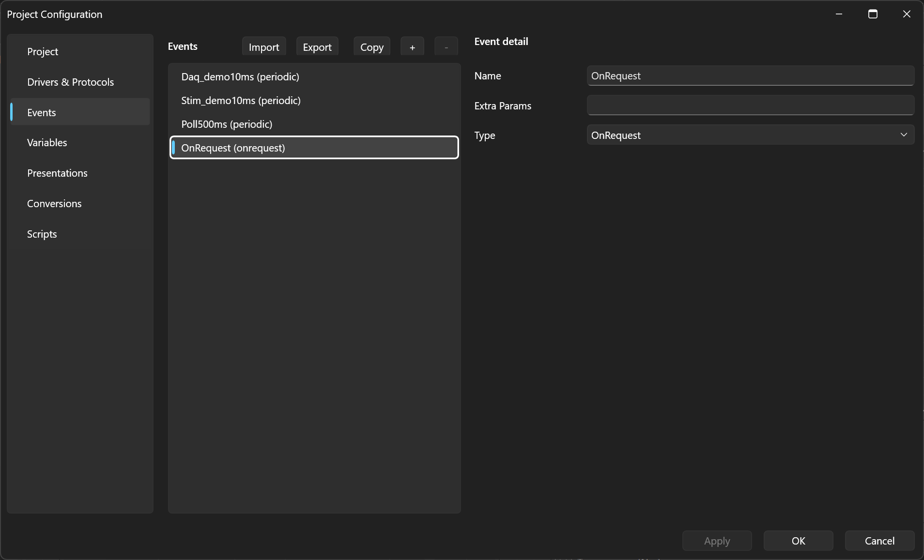Edit the event Name field

point(750,76)
